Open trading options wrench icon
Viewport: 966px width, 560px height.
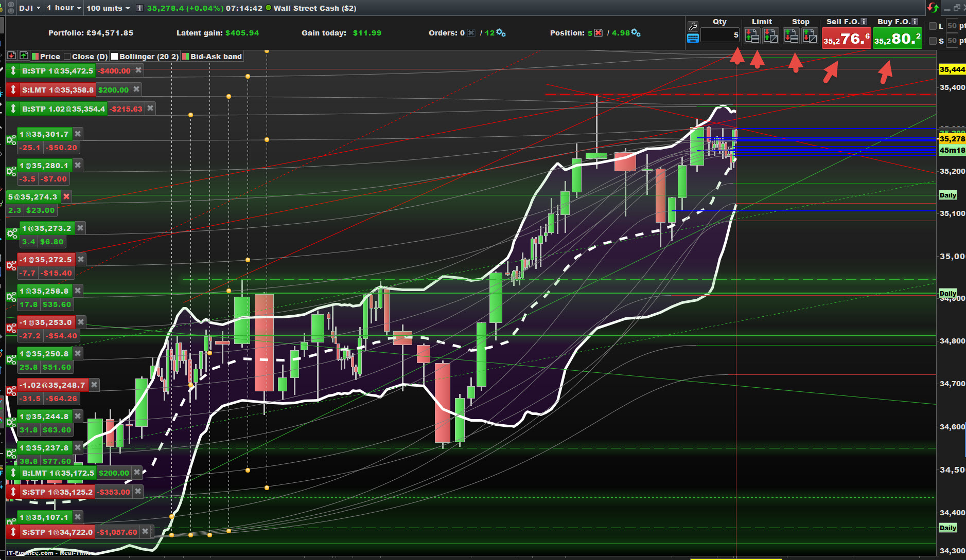[693, 26]
